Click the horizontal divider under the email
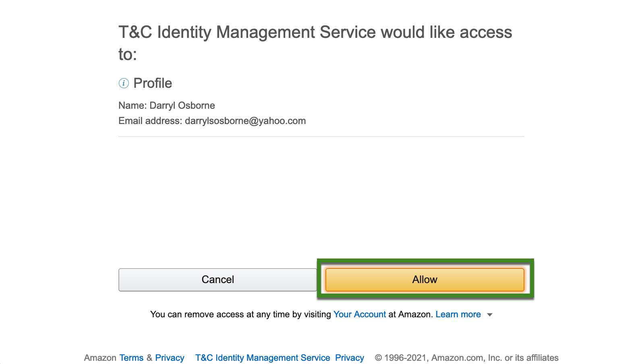 321,136
